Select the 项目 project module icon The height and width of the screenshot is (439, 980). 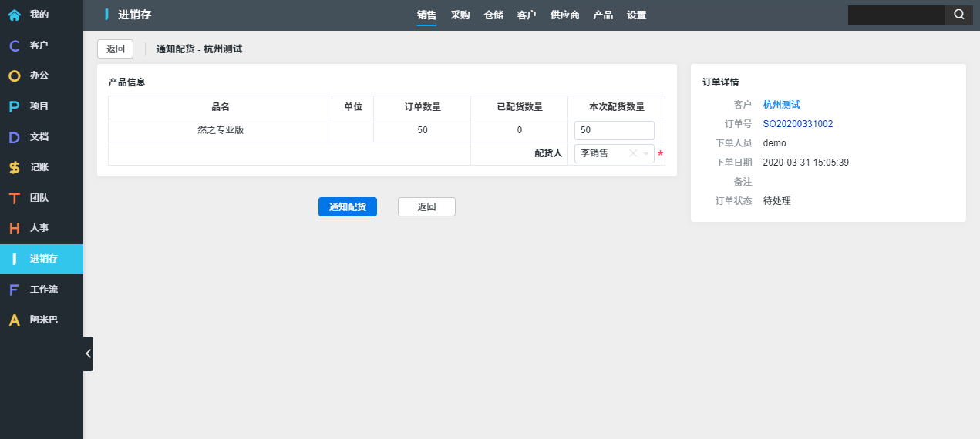14,106
